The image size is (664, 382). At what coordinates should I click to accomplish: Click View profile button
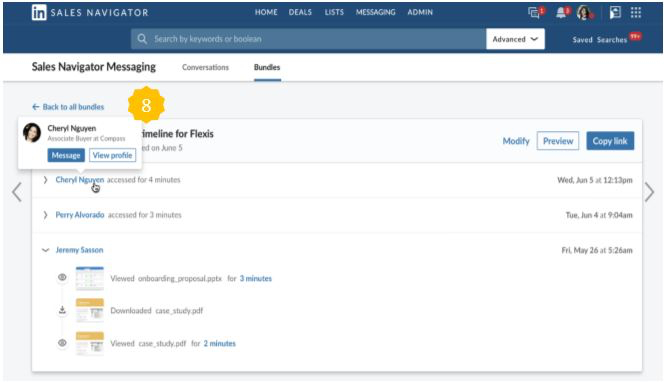coord(113,155)
